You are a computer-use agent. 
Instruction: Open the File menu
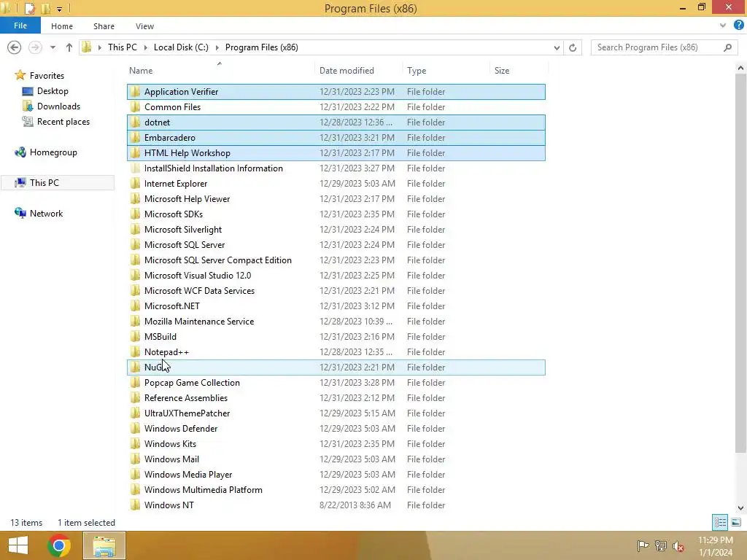(20, 26)
